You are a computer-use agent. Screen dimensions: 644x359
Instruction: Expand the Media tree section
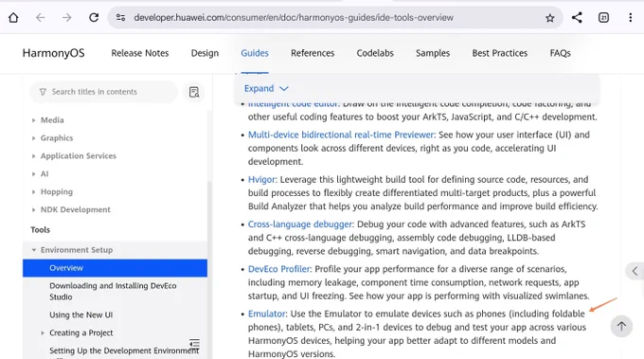(34, 120)
